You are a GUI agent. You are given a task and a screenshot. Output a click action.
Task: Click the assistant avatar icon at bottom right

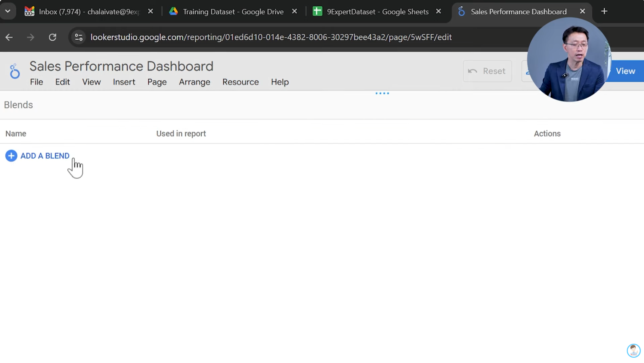click(633, 350)
